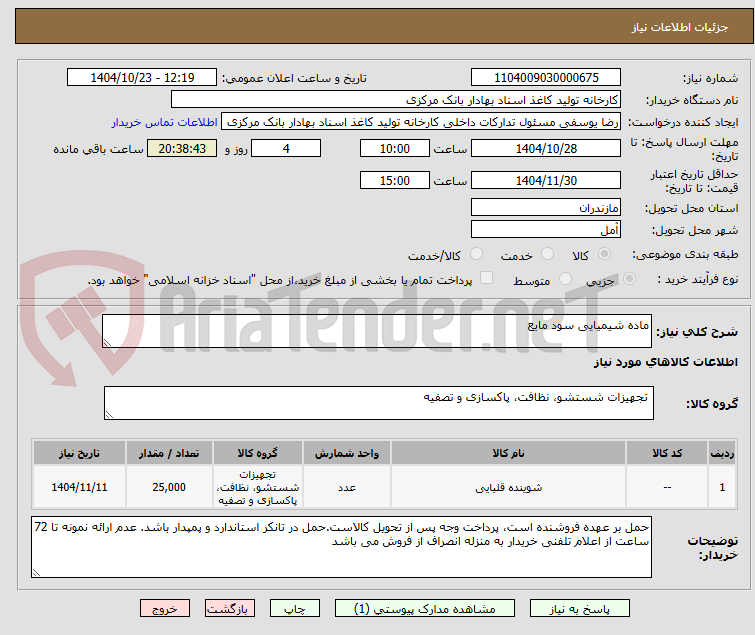The width and height of the screenshot is (755, 635).
Task: Click the remaining days field showing 4
Action: (286, 148)
